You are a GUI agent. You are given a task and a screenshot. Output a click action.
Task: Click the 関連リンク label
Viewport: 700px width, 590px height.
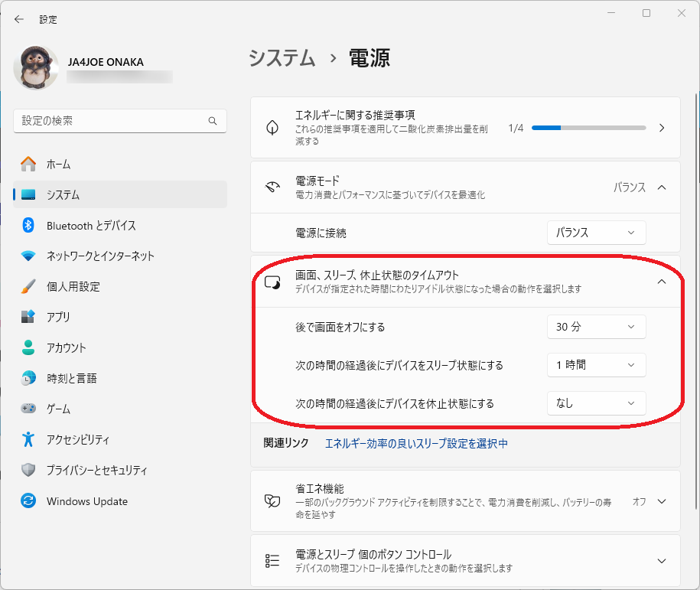pyautogui.click(x=285, y=442)
